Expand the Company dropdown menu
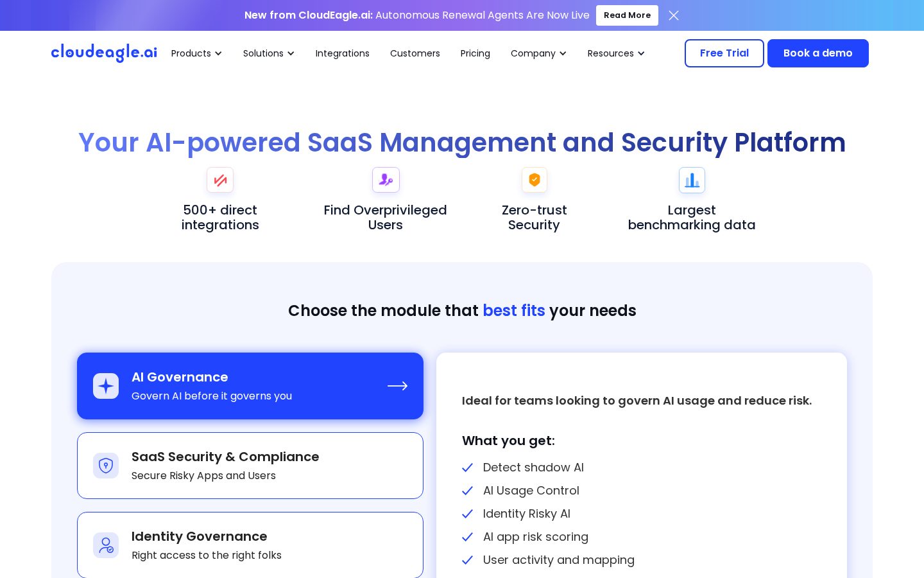The width and height of the screenshot is (924, 578). coord(538,53)
